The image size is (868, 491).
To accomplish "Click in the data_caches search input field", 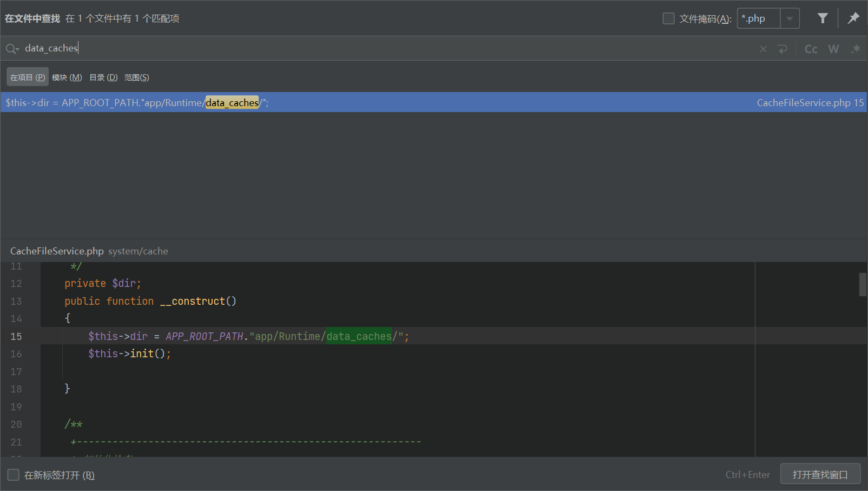I will (x=379, y=48).
